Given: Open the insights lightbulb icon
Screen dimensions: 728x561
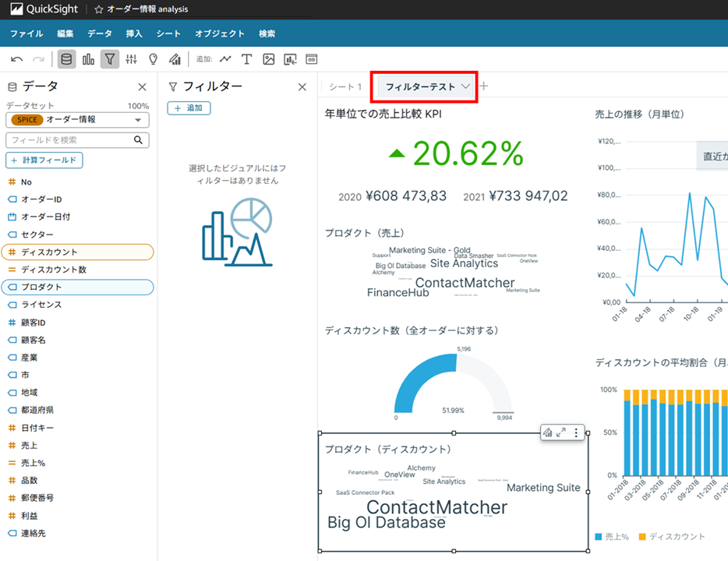Looking at the screenshot, I should pyautogui.click(x=153, y=59).
